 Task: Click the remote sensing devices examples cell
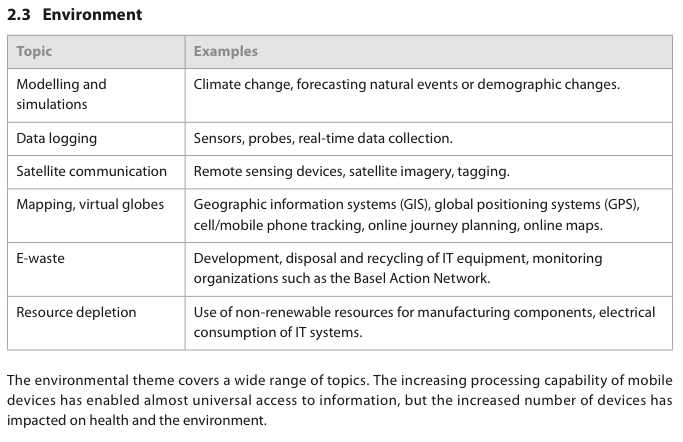(x=351, y=171)
